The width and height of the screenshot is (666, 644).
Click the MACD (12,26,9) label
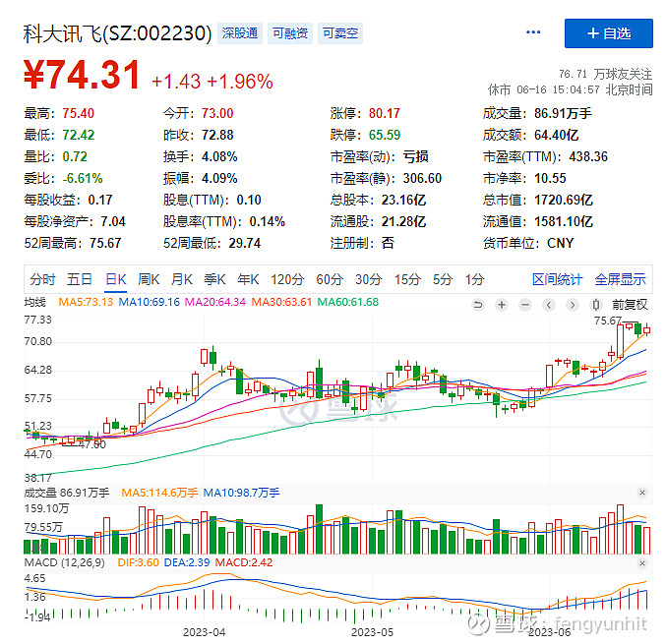[65, 563]
